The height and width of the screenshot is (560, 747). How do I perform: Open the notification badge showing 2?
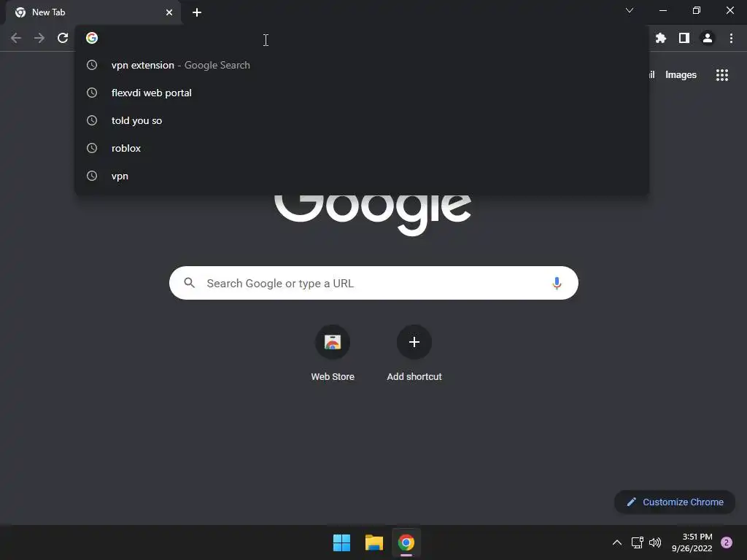(x=727, y=542)
